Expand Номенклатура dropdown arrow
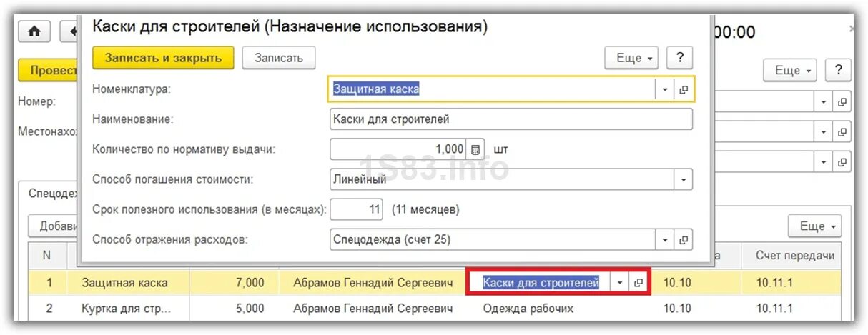The height and width of the screenshot is (335, 868). point(665,89)
